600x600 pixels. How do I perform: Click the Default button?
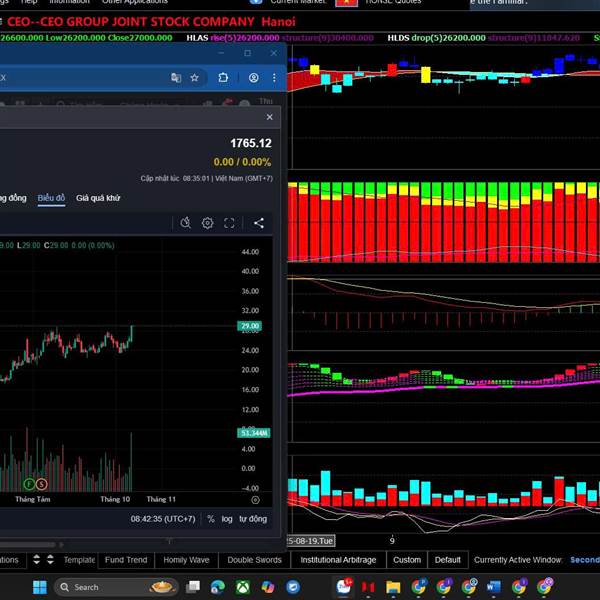point(448,560)
